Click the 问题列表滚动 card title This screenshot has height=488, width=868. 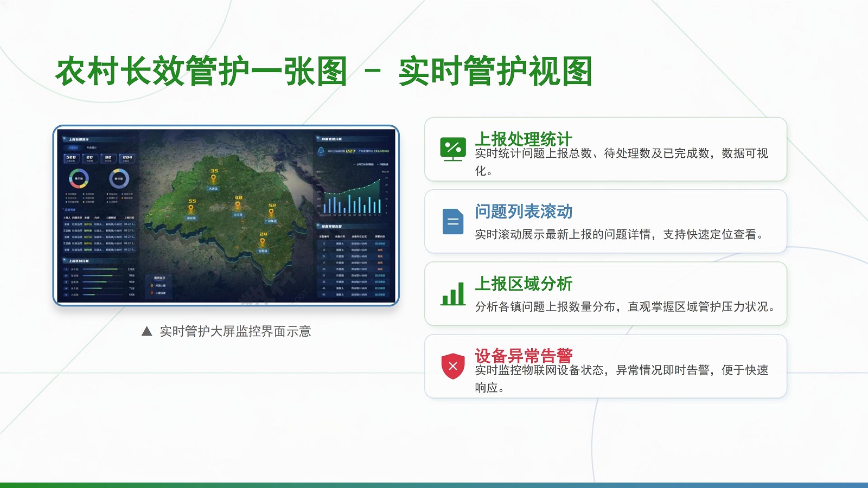(524, 211)
